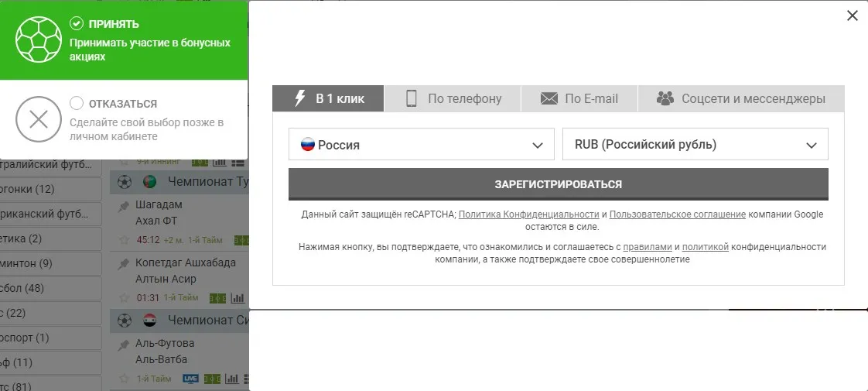
Task: Click the soccer ball icon beside Чемпионат Си
Action: point(125,320)
